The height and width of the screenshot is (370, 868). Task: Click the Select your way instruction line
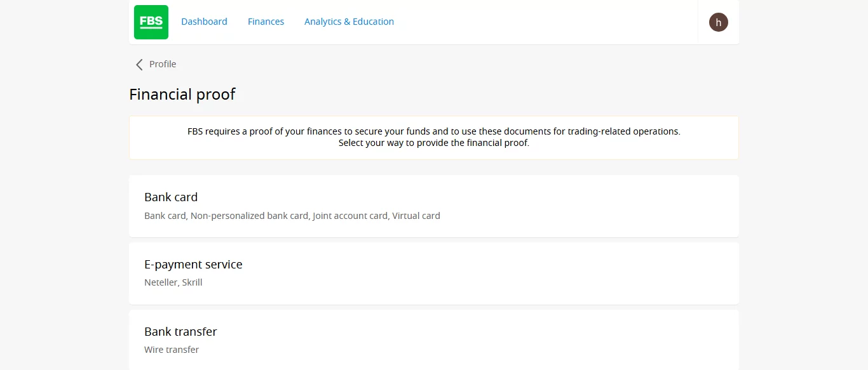click(x=434, y=143)
